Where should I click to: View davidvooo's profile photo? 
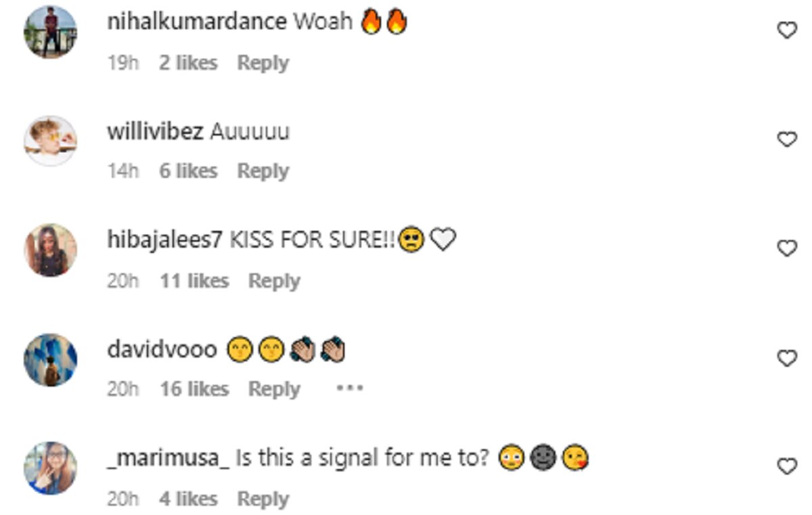(x=51, y=359)
